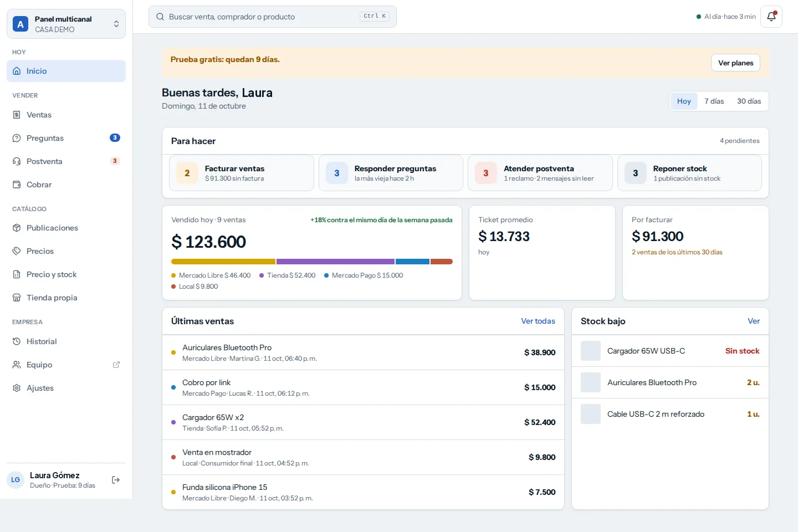Open the Ventas menu label

39,115
